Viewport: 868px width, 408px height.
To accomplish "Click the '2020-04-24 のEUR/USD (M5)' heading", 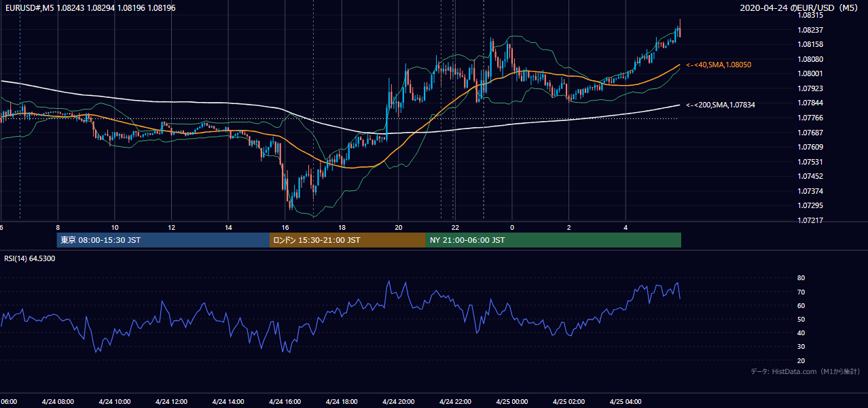I will [799, 8].
